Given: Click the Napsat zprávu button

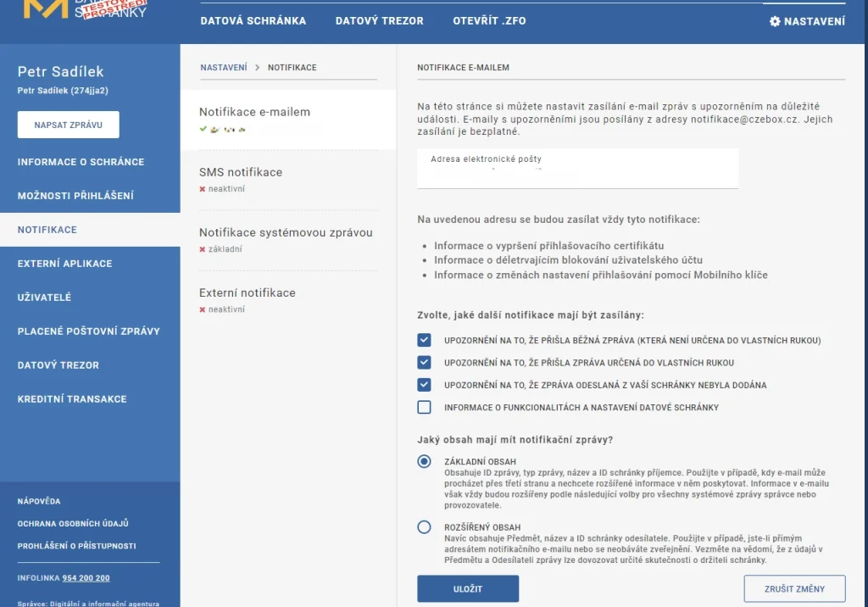Looking at the screenshot, I should click(69, 125).
